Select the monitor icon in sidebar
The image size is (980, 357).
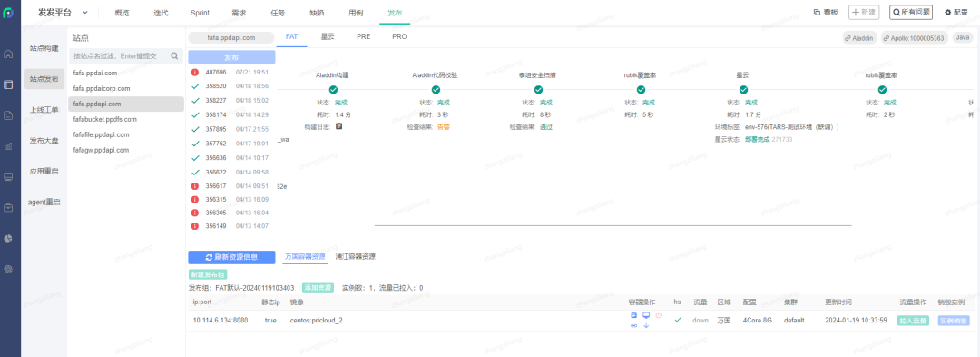tap(9, 177)
